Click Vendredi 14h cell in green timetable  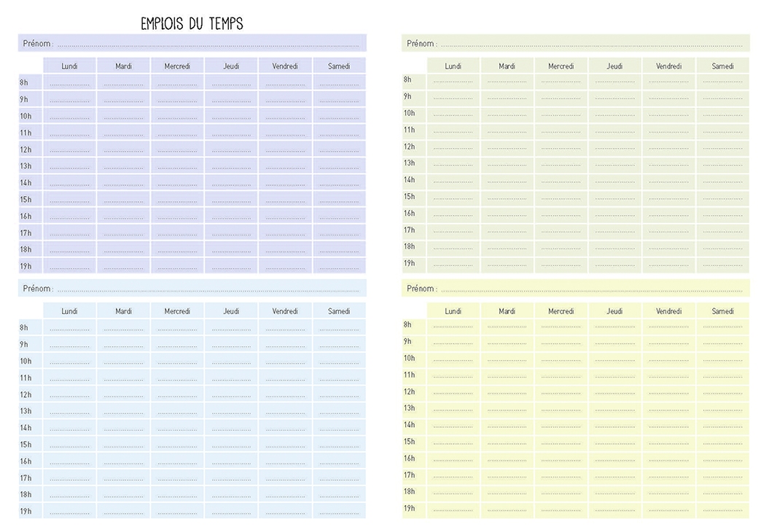click(668, 180)
